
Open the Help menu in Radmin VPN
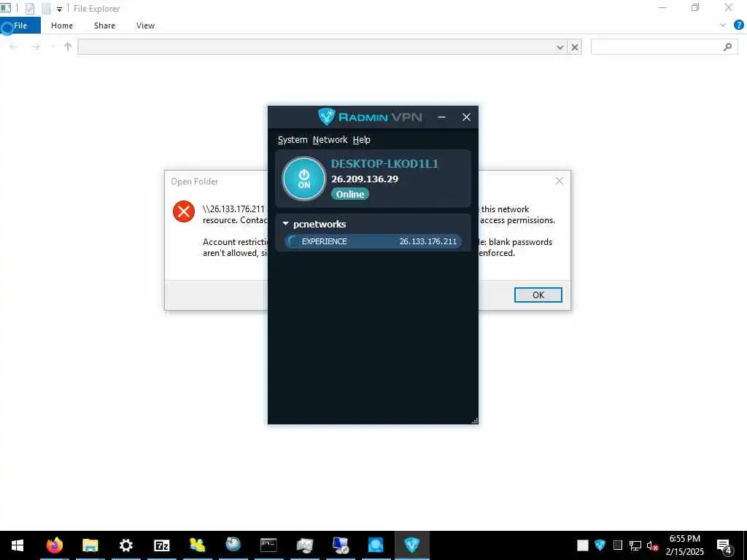click(362, 139)
